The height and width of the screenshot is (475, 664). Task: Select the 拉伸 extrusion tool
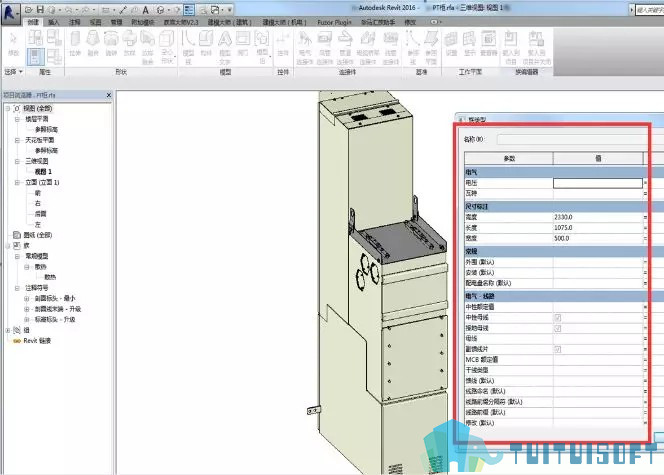(75, 44)
